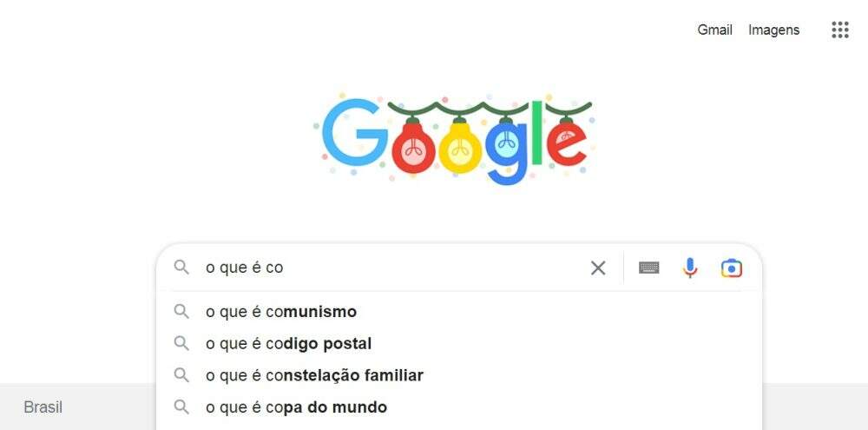Viewport: 868px width, 430px height.
Task: Select suggestion "o que é copa do mundo"
Action: point(296,407)
